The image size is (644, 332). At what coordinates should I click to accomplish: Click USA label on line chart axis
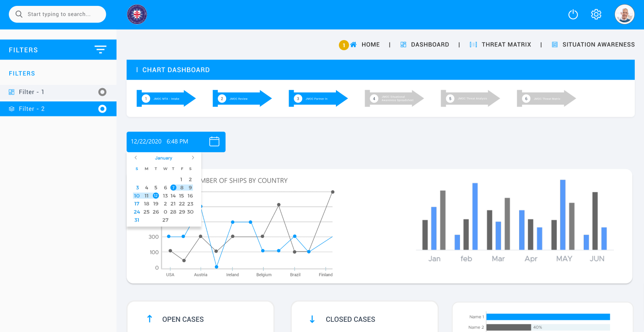[x=170, y=275]
